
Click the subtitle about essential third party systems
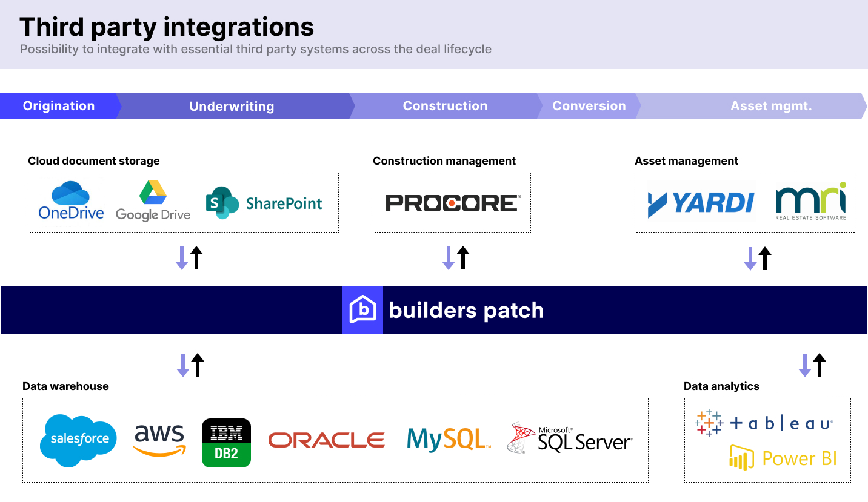[x=256, y=49]
